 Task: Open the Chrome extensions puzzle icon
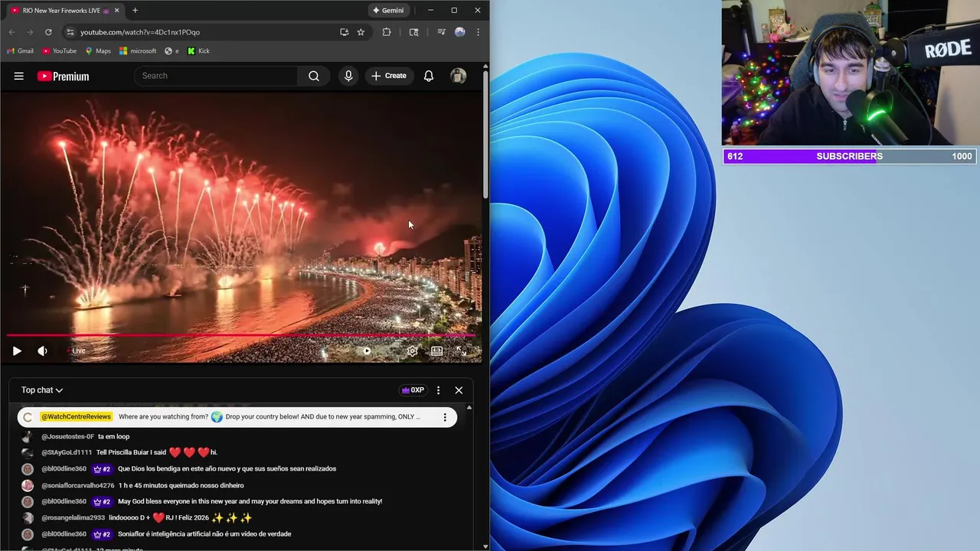tap(387, 32)
